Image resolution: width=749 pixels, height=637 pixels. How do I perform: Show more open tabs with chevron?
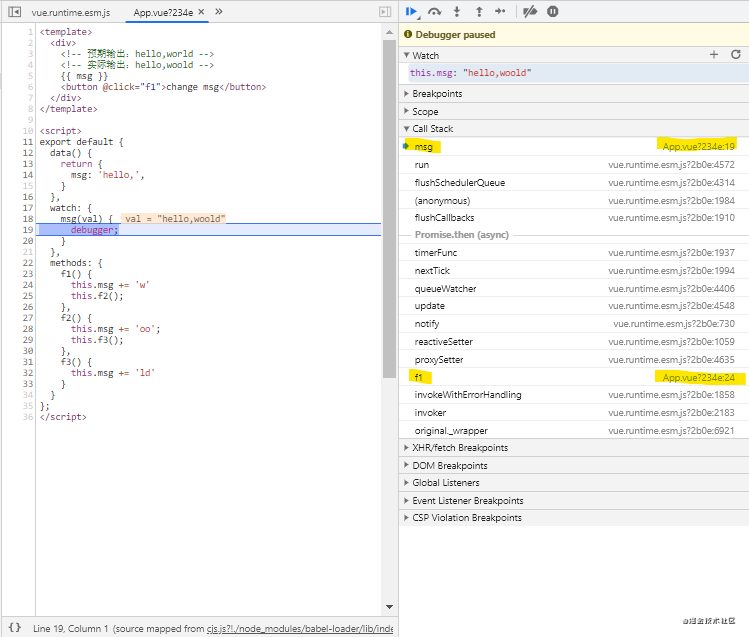tap(219, 12)
